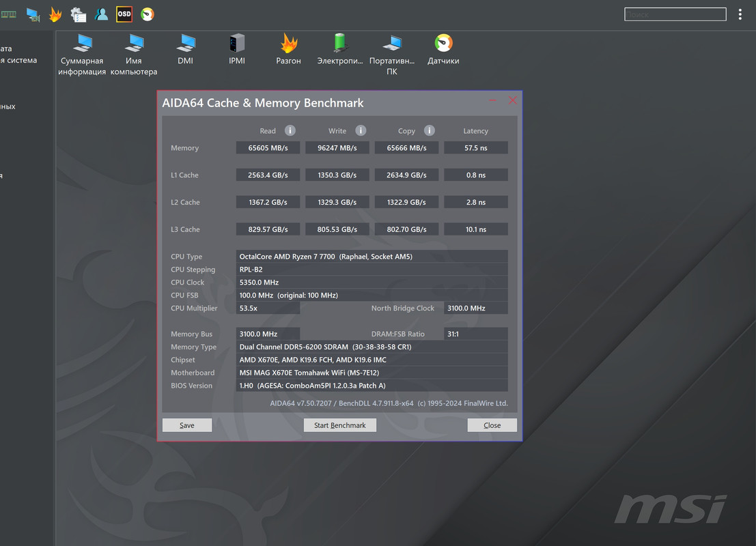The width and height of the screenshot is (756, 546).
Task: Click Memory Read value 65605 MB/s
Action: pos(268,148)
